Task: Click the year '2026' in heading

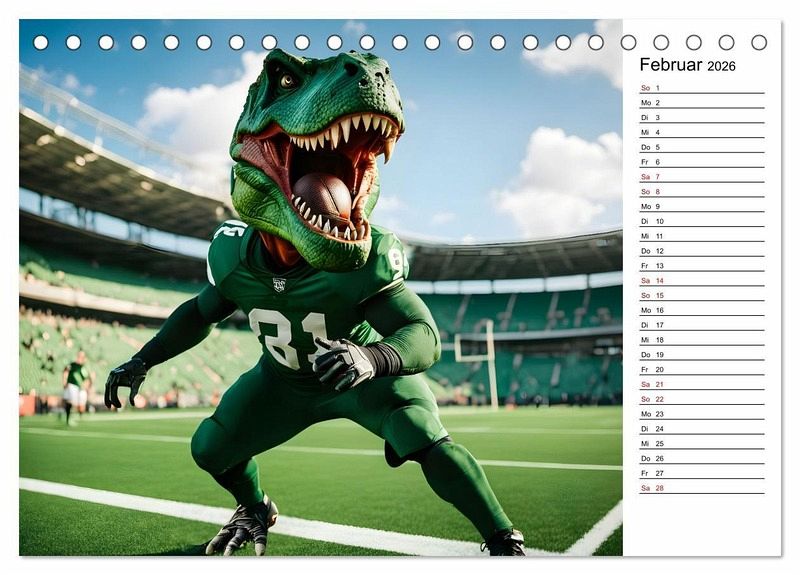Action: point(721,66)
